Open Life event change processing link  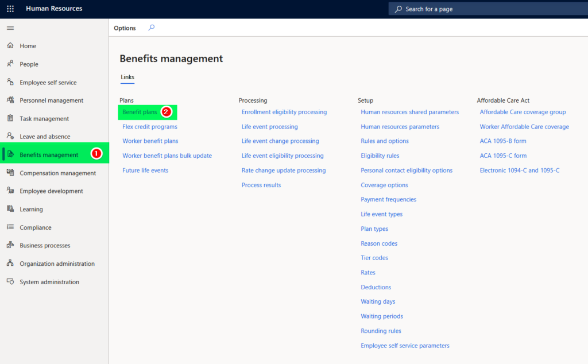point(280,141)
